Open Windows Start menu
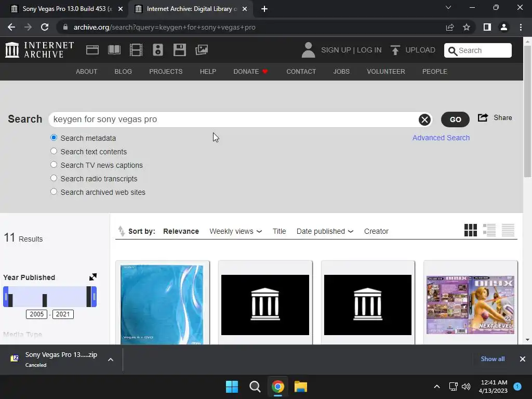Viewport: 532px width, 399px height. [232, 387]
